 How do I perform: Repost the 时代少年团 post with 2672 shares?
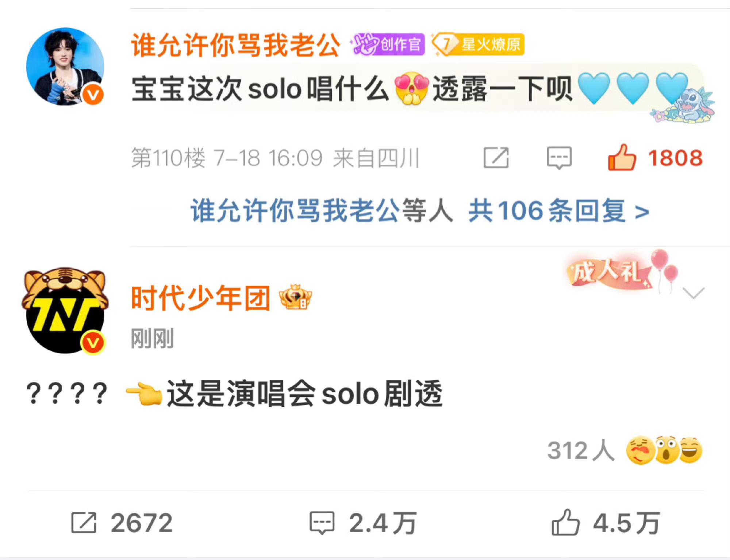pos(122,523)
